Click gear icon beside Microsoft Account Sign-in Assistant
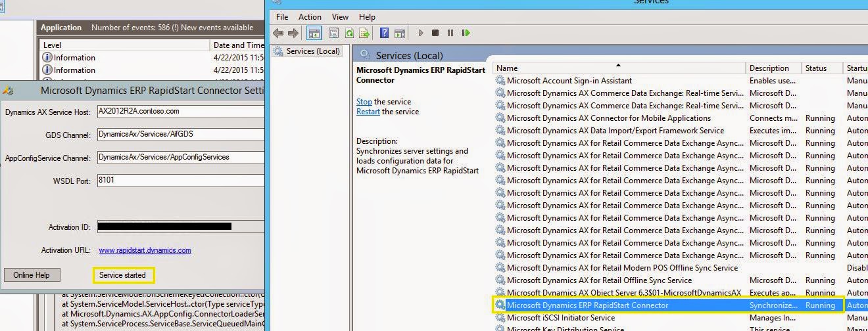The image size is (868, 331). pos(500,81)
